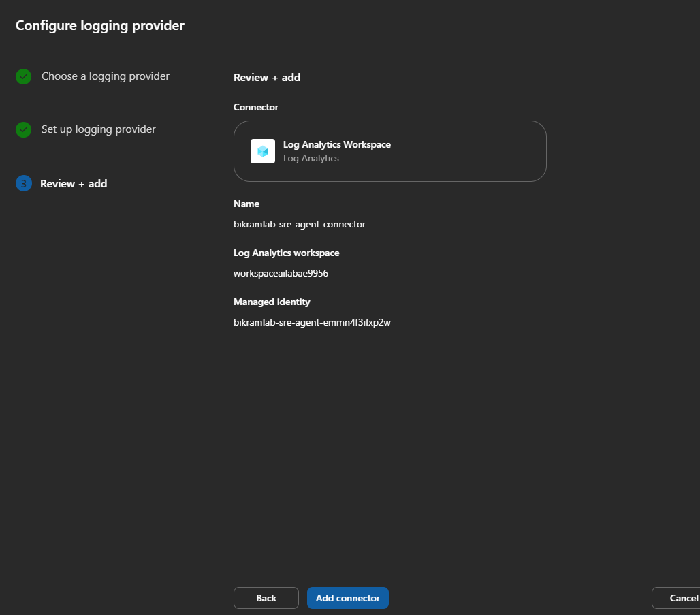Click the 'Name' field label
Image resolution: width=700 pixels, height=615 pixels.
[x=246, y=204]
